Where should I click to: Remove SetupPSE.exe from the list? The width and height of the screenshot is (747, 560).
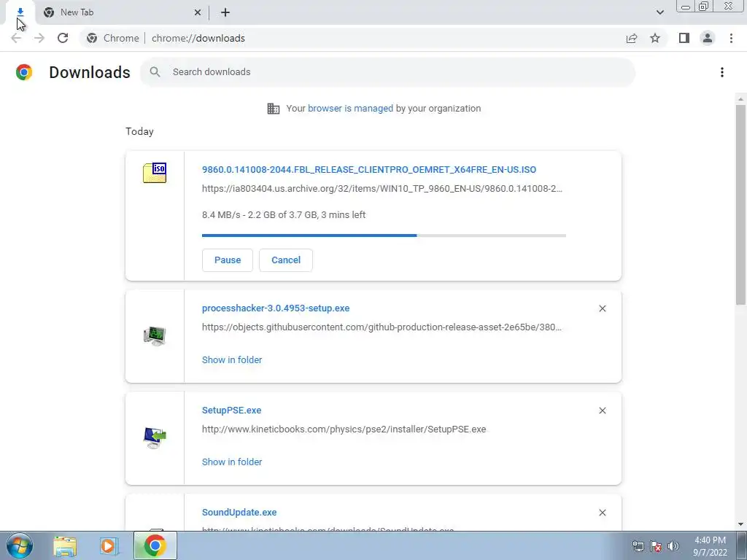click(x=602, y=411)
